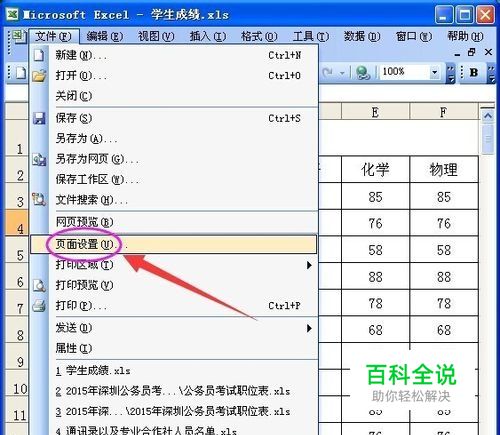
Task: Select column F header
Action: 443,112
